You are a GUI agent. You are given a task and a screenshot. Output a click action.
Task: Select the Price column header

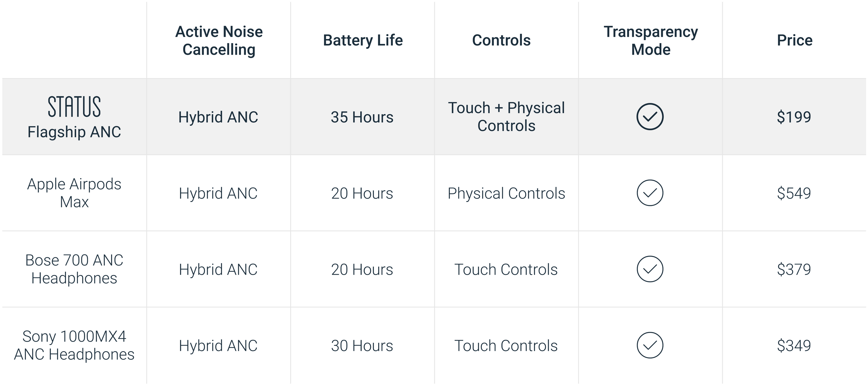(x=794, y=40)
